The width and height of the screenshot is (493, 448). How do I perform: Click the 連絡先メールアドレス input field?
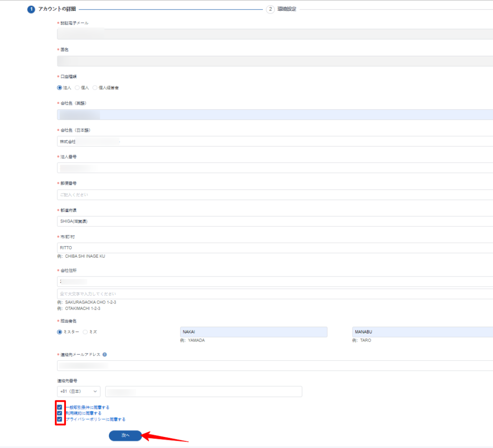click(275, 366)
